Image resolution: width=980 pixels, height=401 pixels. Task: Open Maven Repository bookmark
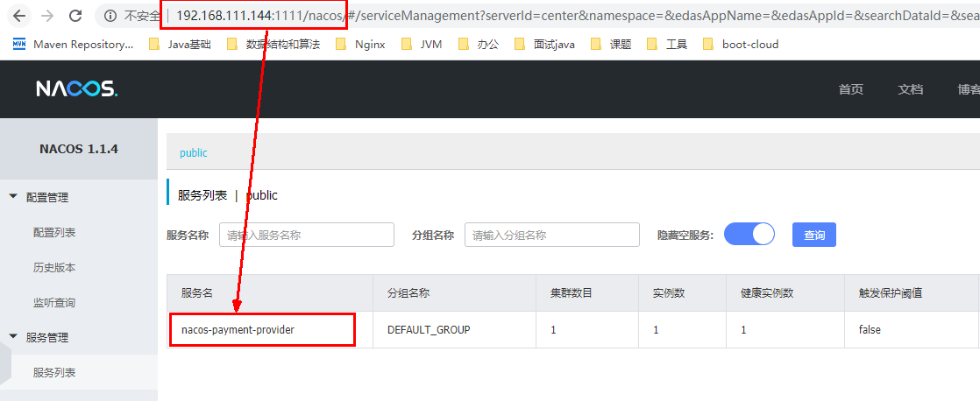tap(73, 45)
